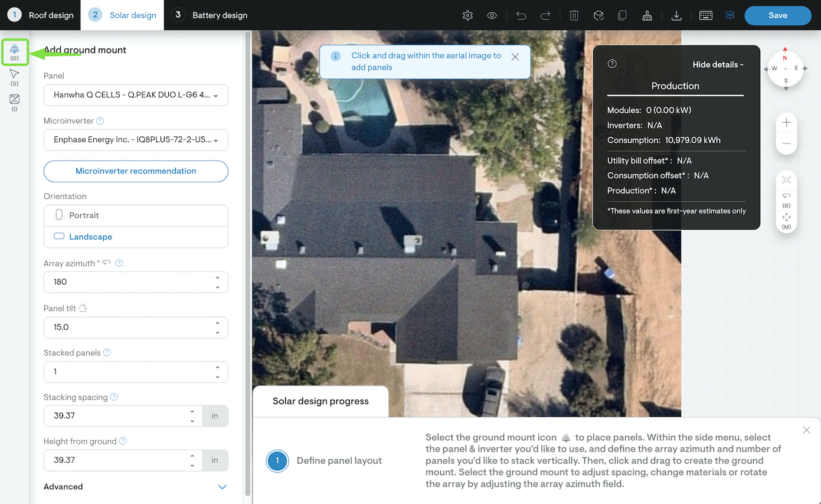
Task: Activate the select tool (S) in sidebar
Action: (x=14, y=77)
